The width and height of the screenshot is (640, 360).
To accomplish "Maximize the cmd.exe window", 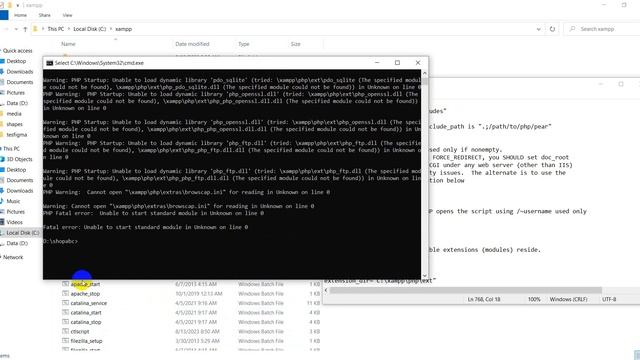I will tap(397, 62).
